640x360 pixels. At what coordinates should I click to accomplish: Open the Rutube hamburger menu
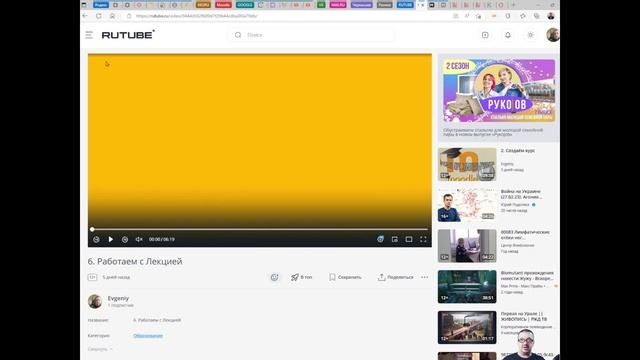tap(89, 35)
